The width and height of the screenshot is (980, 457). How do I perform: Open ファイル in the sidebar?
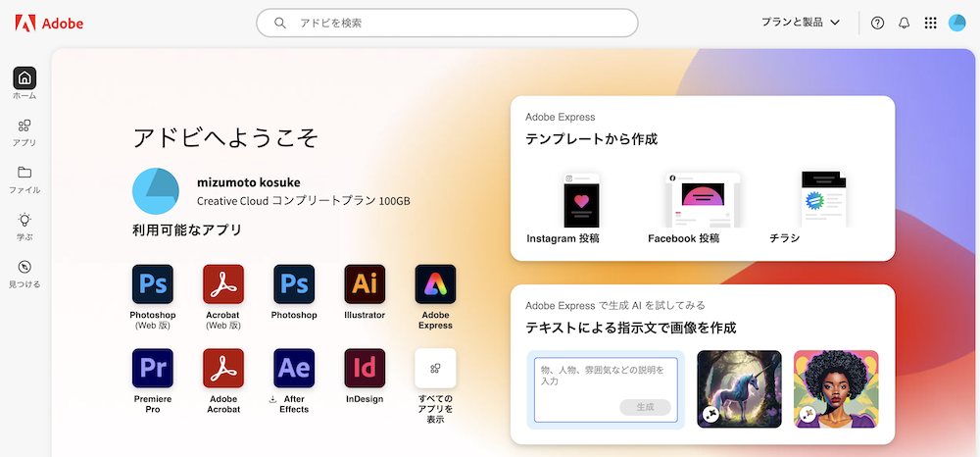coord(24,178)
